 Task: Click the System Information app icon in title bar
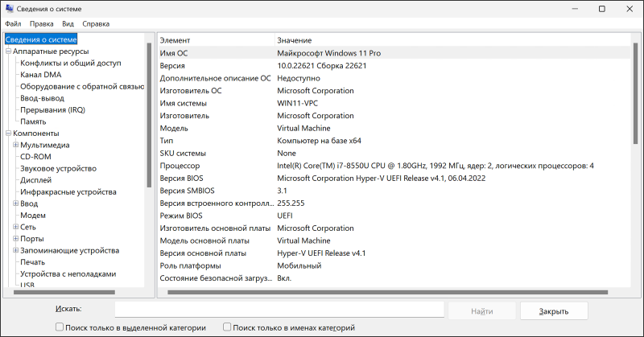[x=9, y=9]
